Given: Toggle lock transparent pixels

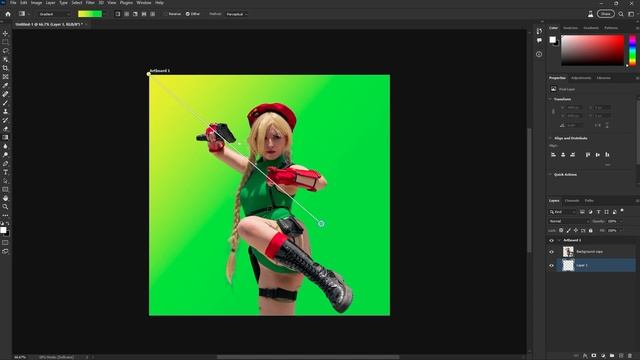Looking at the screenshot, I should point(561,231).
